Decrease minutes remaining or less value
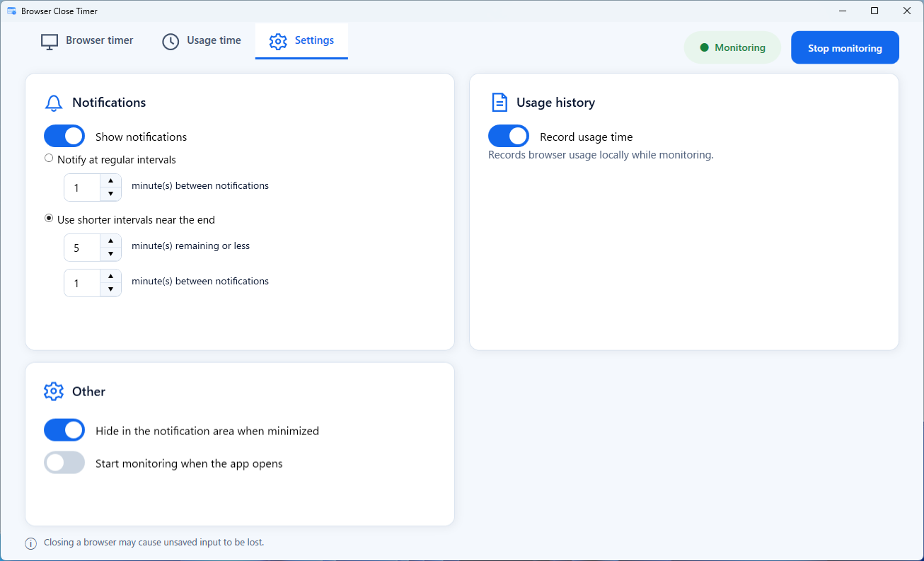Viewport: 924px width, 561px height. click(x=110, y=254)
